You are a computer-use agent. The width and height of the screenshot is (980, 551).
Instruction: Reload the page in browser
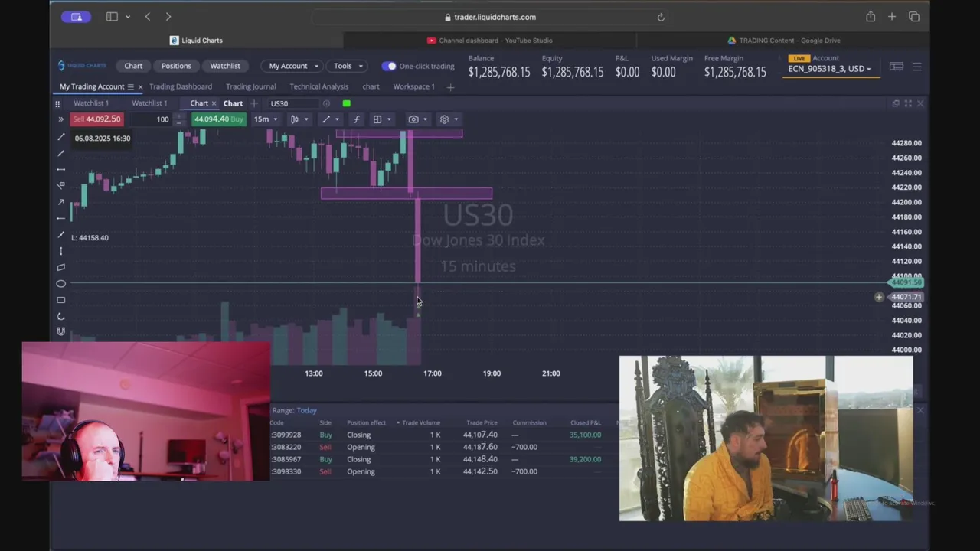(x=661, y=17)
